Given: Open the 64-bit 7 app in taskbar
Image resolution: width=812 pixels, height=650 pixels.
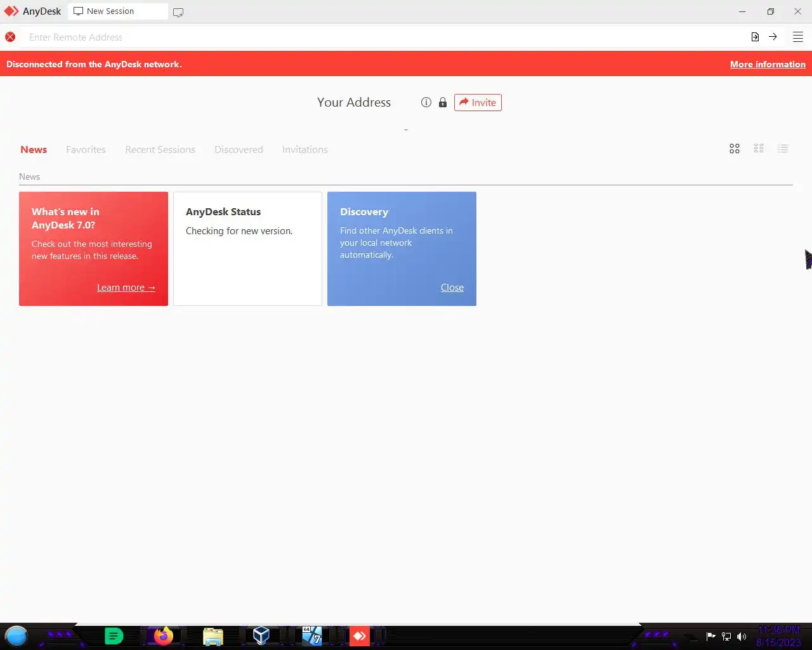Looking at the screenshot, I should [311, 635].
